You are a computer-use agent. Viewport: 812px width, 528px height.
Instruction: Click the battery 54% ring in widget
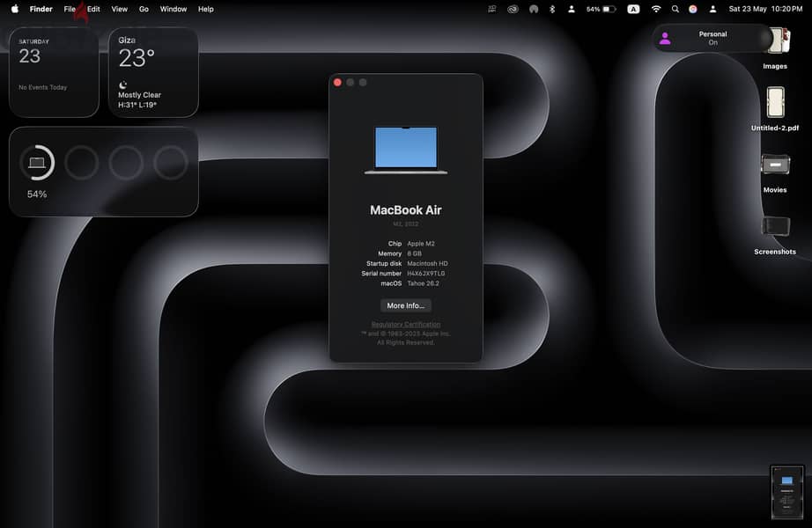pyautogui.click(x=37, y=163)
